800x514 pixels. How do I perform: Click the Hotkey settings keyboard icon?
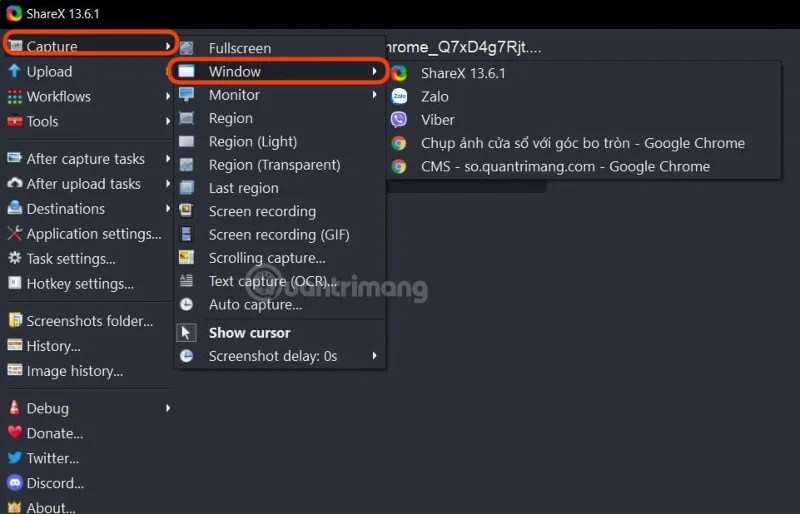coord(14,283)
